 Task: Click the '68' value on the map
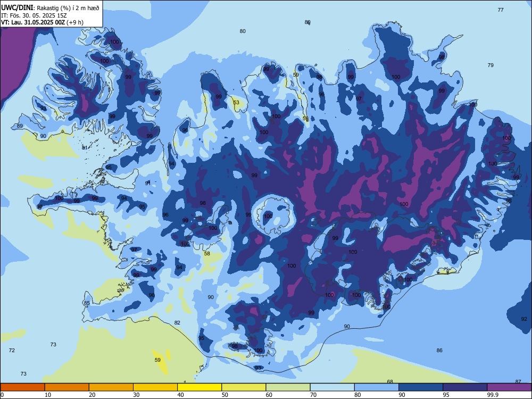390,381
